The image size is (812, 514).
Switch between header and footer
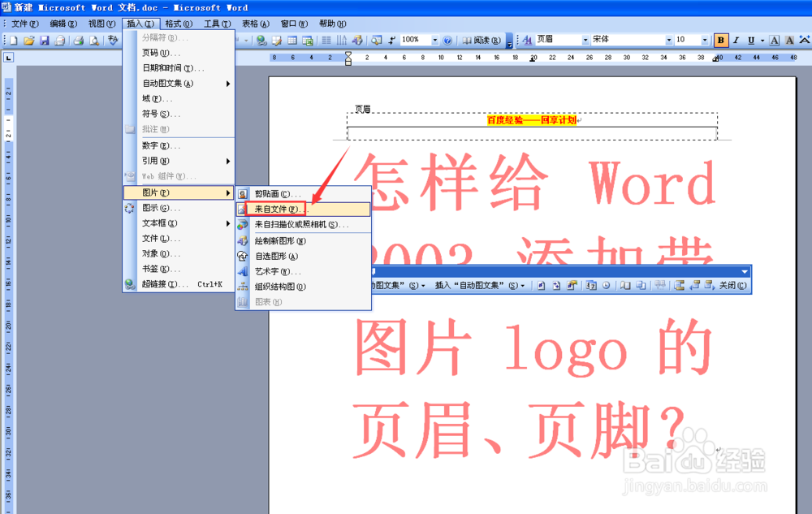679,285
